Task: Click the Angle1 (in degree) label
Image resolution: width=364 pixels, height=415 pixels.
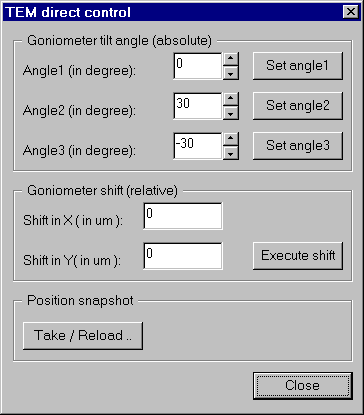Action: click(x=79, y=71)
